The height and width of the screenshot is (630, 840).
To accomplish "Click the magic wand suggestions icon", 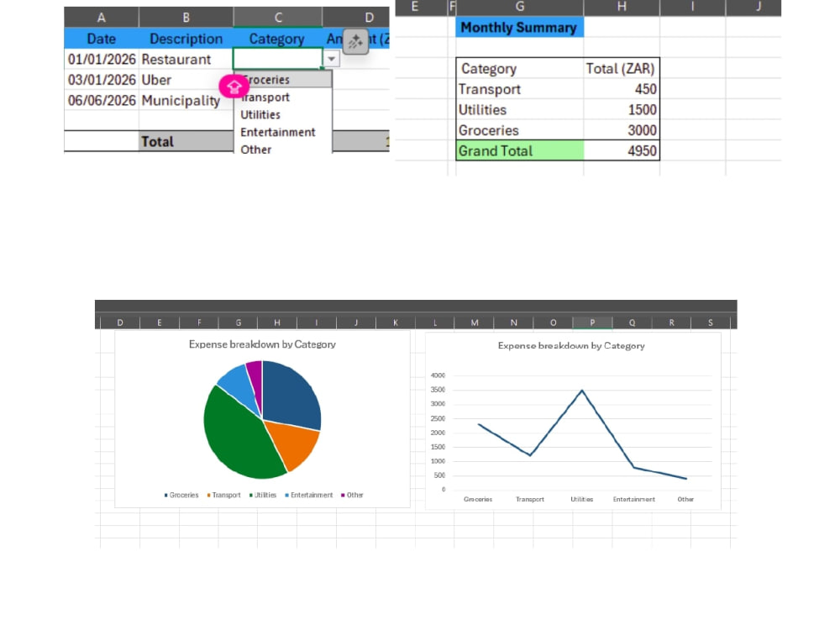I will [x=355, y=42].
